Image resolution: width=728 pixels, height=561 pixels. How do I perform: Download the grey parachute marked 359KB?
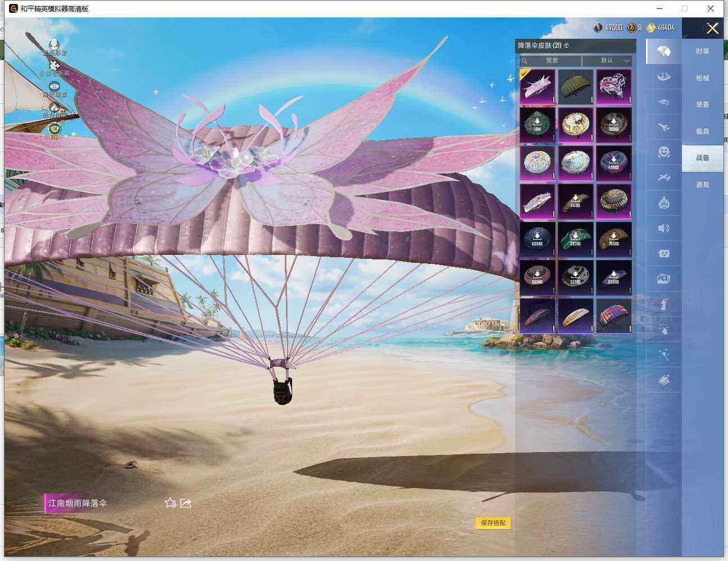[x=576, y=277]
